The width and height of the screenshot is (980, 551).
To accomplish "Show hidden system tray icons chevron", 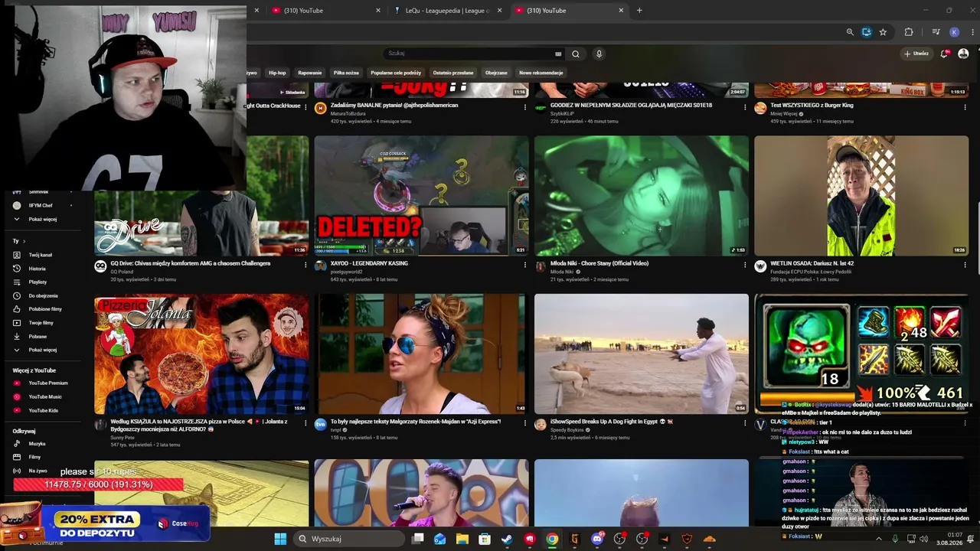I will [x=878, y=539].
